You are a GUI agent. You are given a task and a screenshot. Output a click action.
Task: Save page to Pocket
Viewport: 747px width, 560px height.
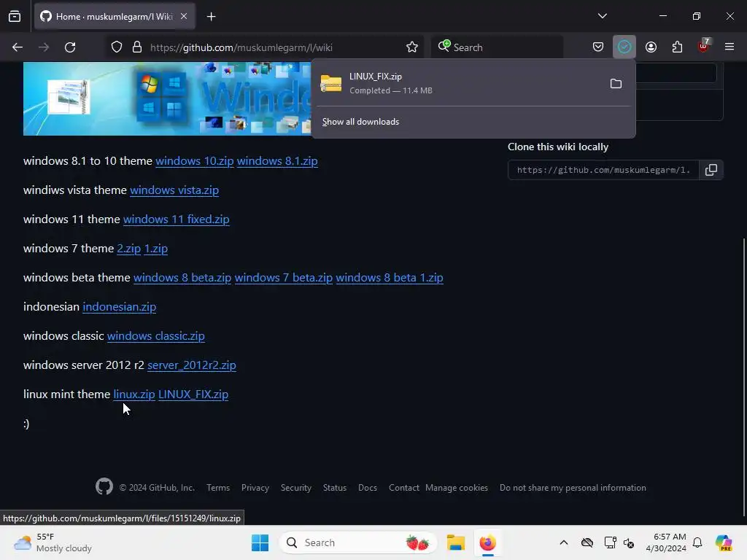598,47
